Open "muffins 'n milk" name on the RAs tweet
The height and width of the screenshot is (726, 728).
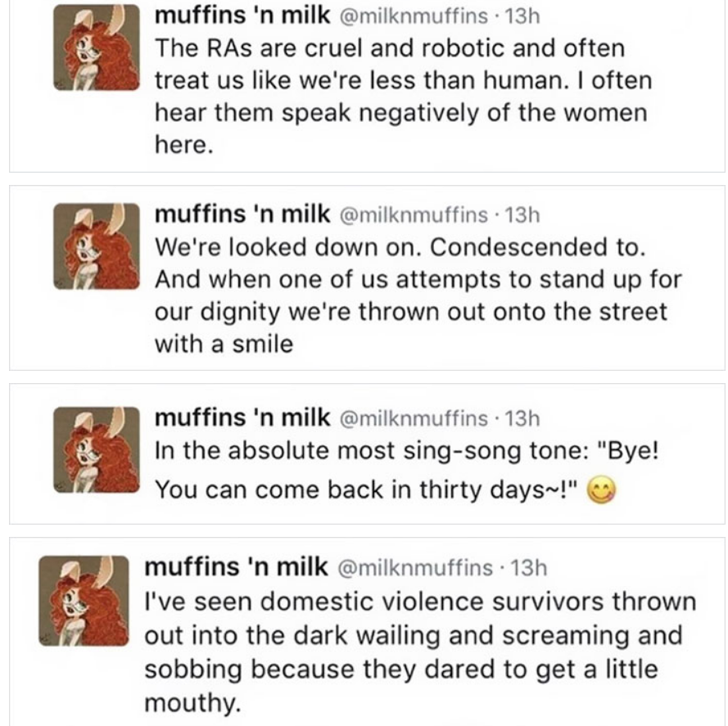[241, 16]
